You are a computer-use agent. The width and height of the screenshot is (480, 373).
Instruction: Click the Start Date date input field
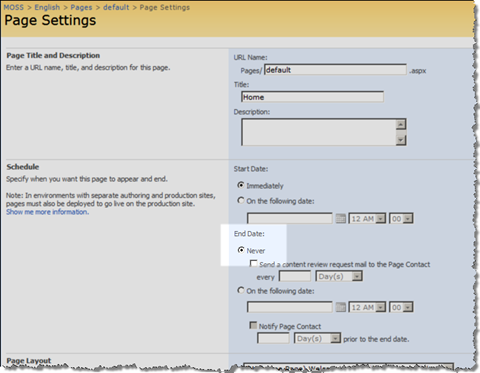click(x=290, y=219)
